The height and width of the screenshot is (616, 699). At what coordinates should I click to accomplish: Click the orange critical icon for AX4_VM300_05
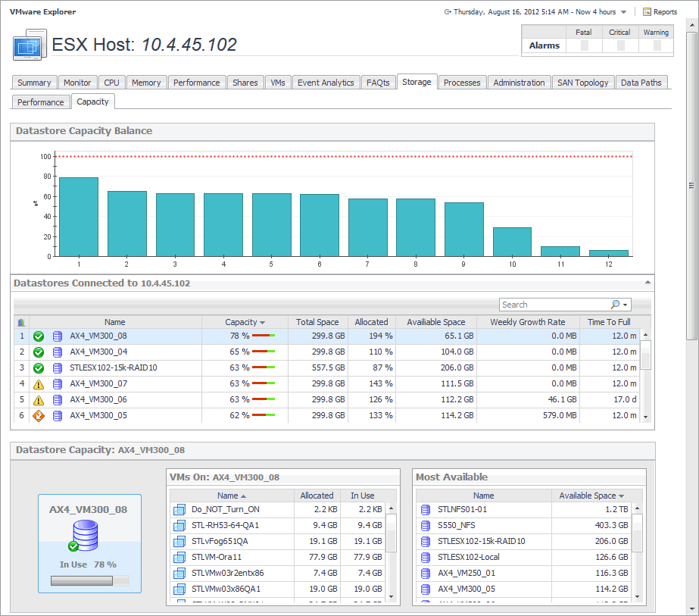39,415
